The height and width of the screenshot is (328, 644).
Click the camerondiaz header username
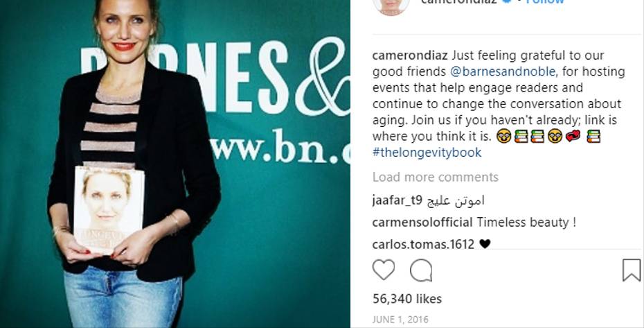coord(458,1)
